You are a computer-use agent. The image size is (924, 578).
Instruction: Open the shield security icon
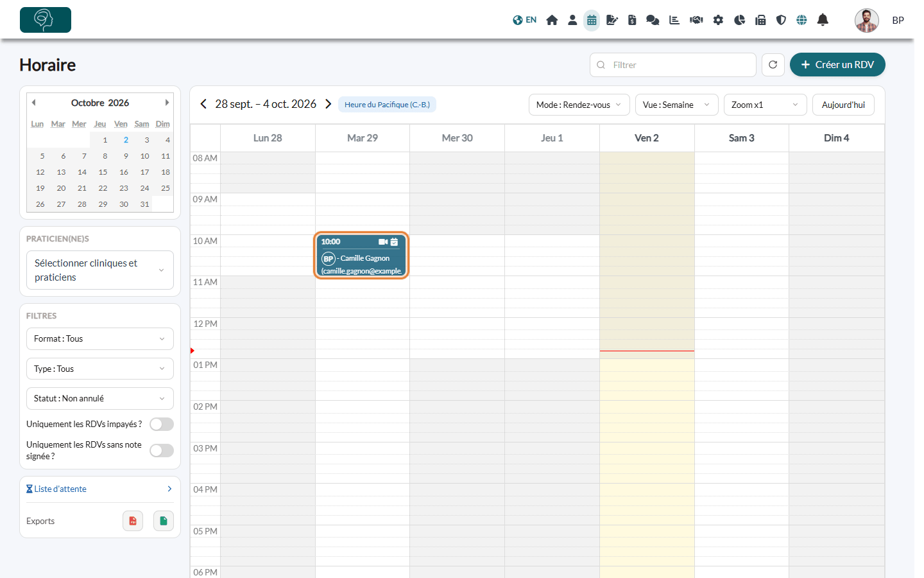tap(781, 20)
